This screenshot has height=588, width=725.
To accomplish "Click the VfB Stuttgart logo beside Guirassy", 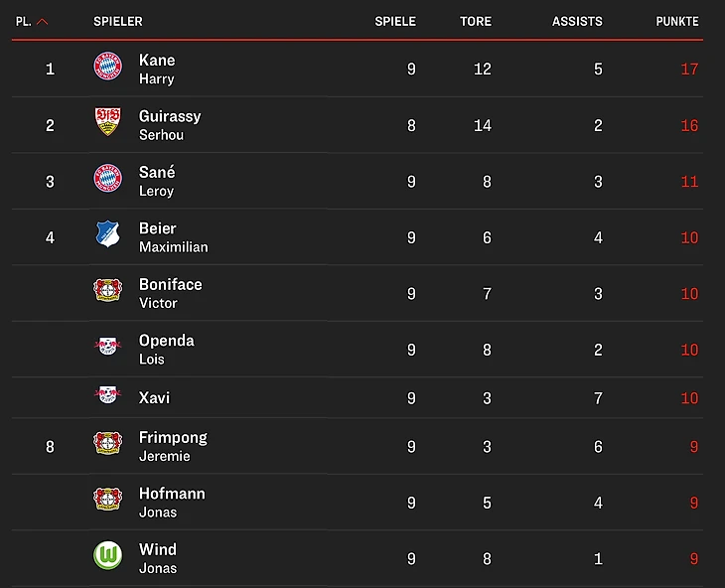I will [x=107, y=122].
